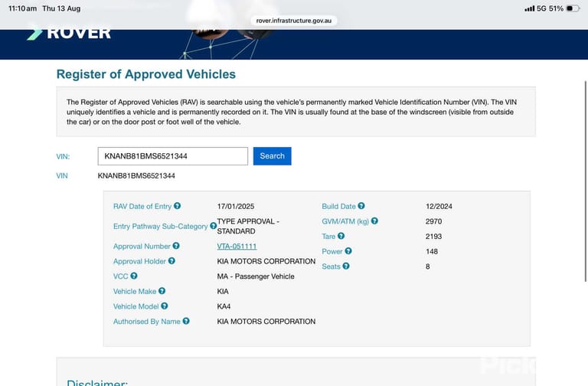The height and width of the screenshot is (386, 588).
Task: Tap the 5G signal strength indicator
Action: [530, 8]
